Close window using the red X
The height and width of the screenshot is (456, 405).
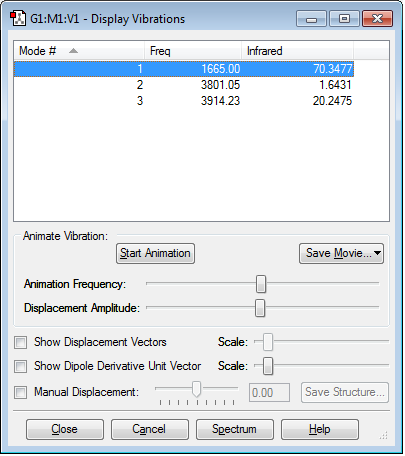point(377,19)
